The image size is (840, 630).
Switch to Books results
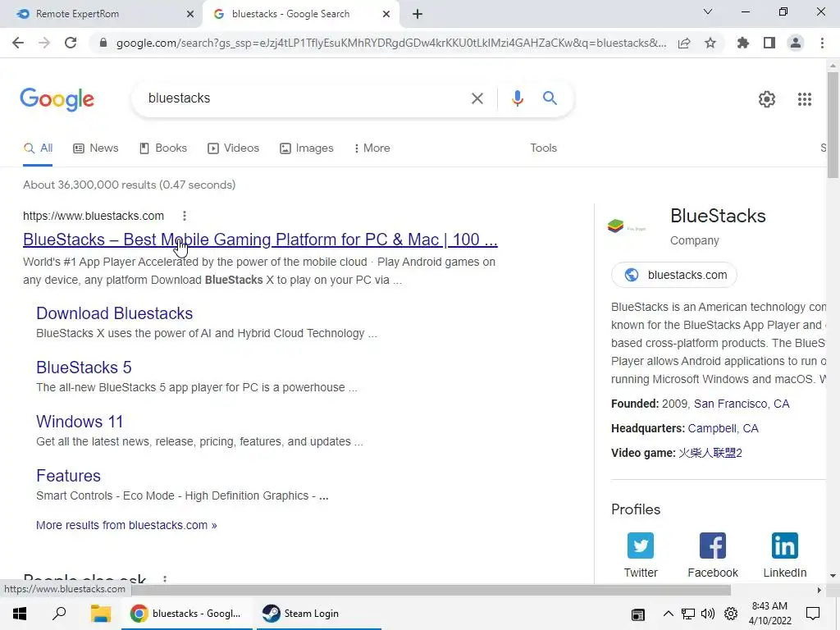pos(163,148)
